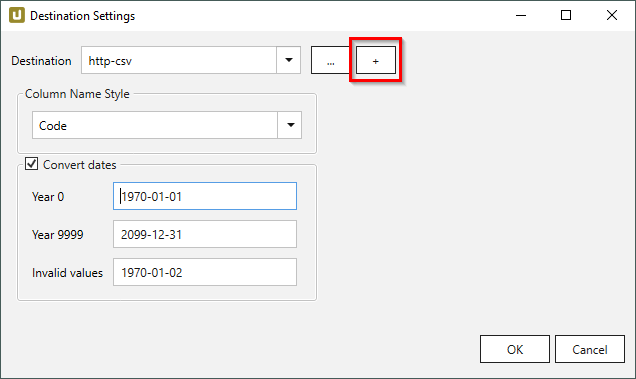Click the plus button to add destination
The image size is (636, 379).
(376, 60)
